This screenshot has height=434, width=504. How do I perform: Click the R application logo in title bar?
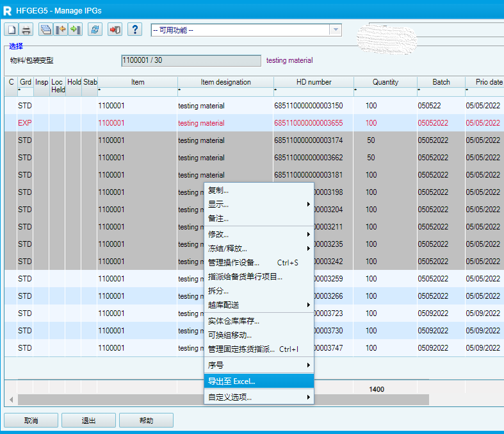[7, 11]
